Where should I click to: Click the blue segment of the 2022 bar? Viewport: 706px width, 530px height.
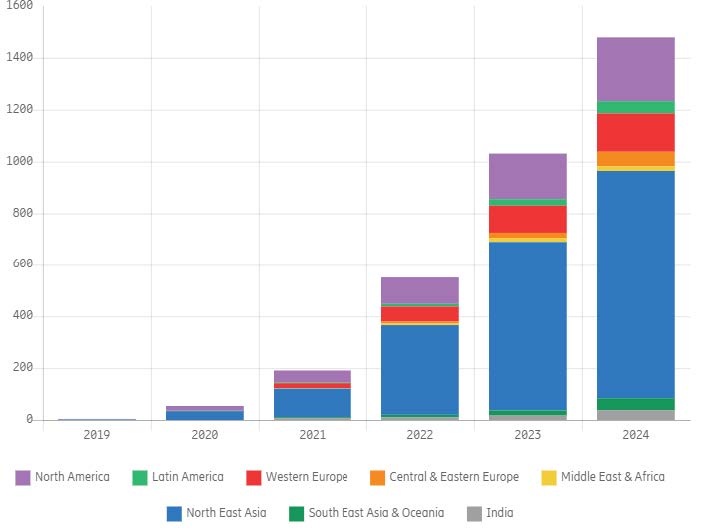[420, 368]
